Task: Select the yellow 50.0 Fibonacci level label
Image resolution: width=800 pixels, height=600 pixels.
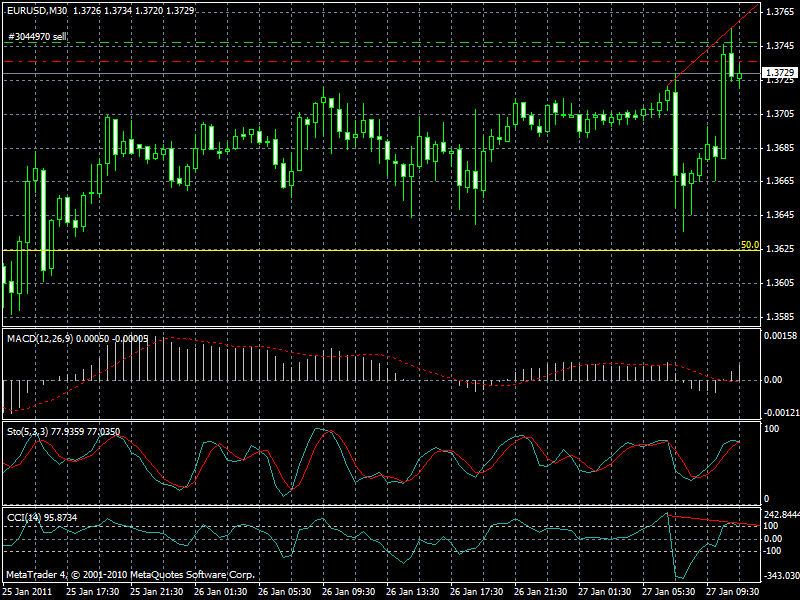Action: point(749,245)
